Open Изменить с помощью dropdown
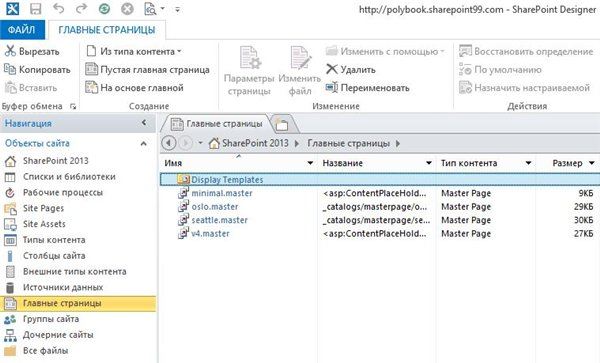The image size is (600, 363). click(x=385, y=51)
